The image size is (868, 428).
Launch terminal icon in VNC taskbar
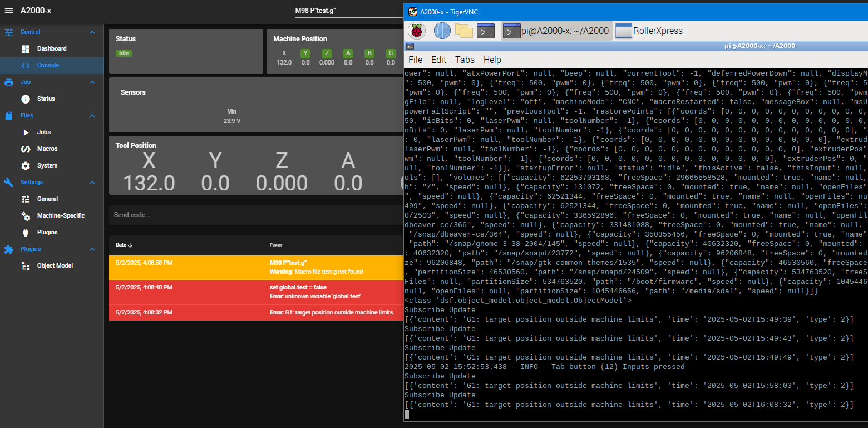(x=486, y=31)
